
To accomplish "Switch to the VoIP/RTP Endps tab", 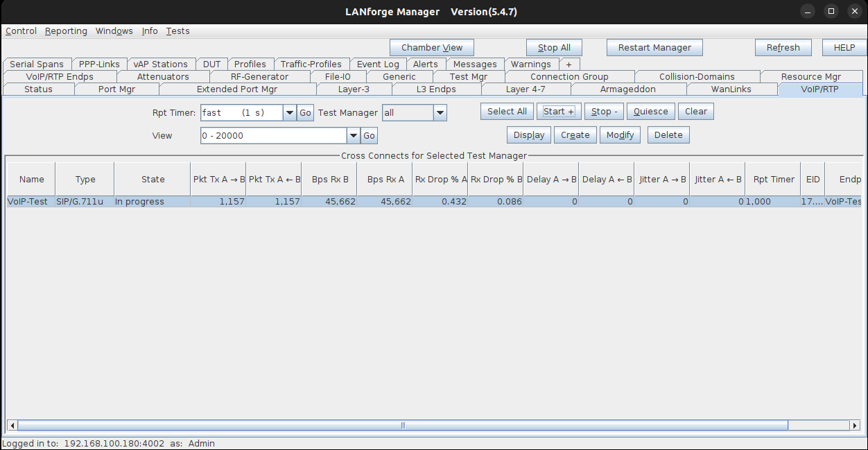I will [60, 76].
